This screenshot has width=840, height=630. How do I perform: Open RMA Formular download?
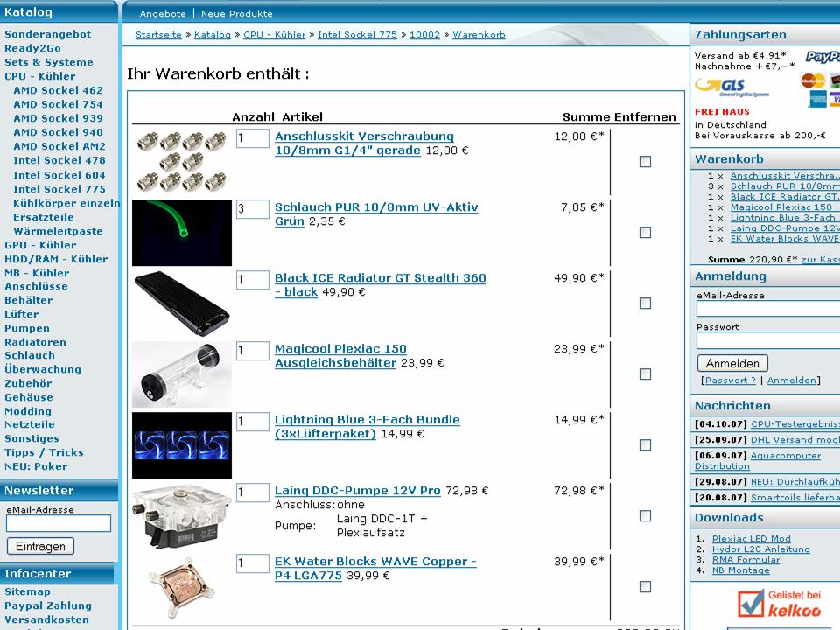pos(745,559)
